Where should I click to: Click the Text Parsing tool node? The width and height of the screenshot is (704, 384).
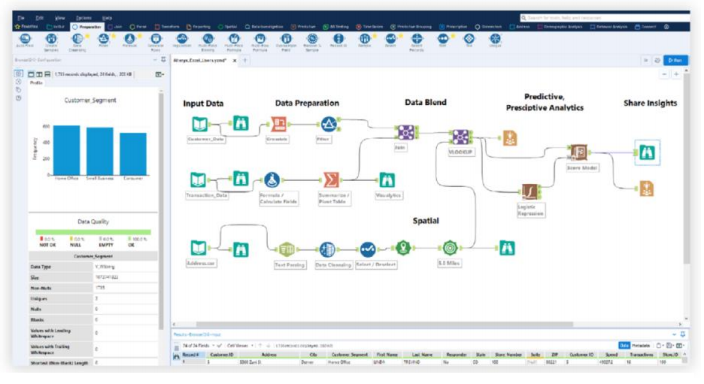click(x=287, y=249)
